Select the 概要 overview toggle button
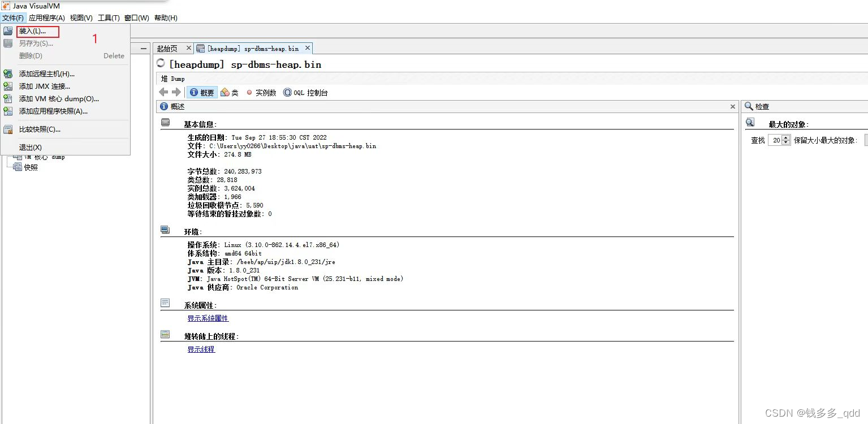 click(x=201, y=92)
